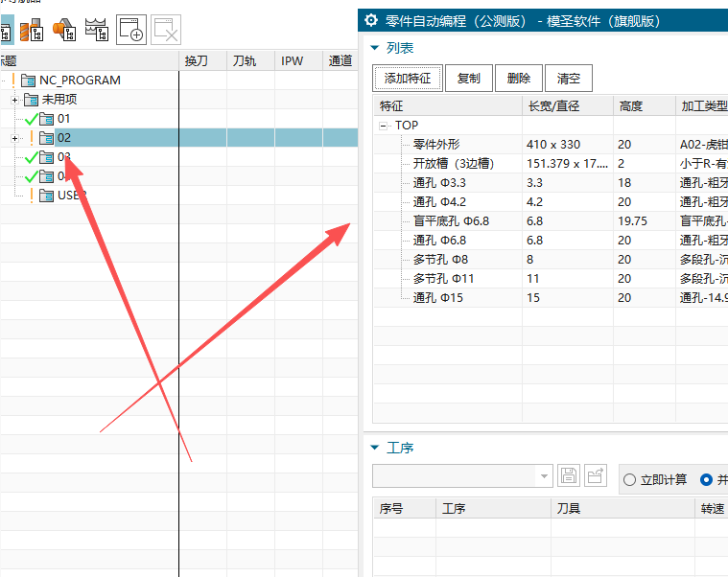Viewport: 728px width, 577px height.
Task: Click the 添加特征 button
Action: click(x=408, y=78)
